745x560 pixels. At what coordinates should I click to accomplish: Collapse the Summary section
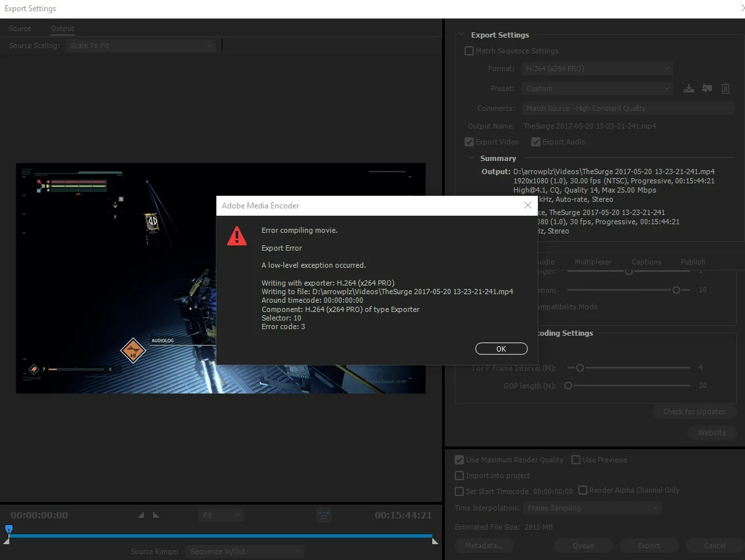471,158
